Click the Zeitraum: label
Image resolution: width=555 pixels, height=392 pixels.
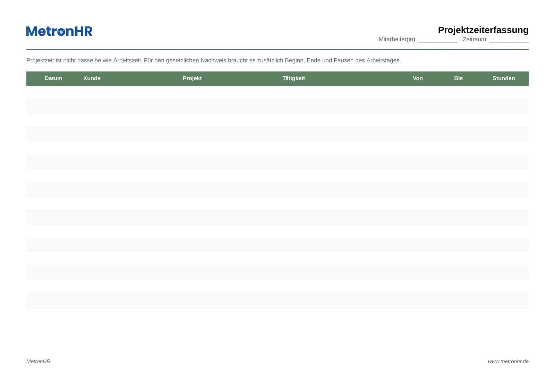pos(475,40)
